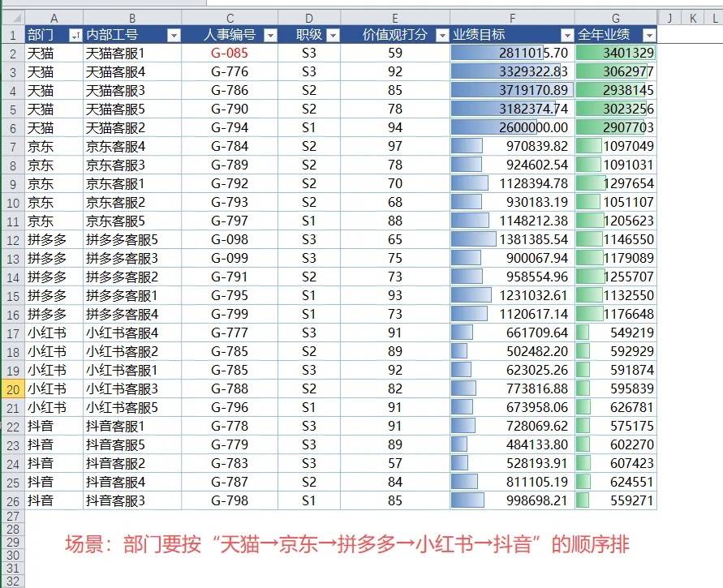Select column A header
Viewport: 723px width, 588px height.
click(54, 18)
